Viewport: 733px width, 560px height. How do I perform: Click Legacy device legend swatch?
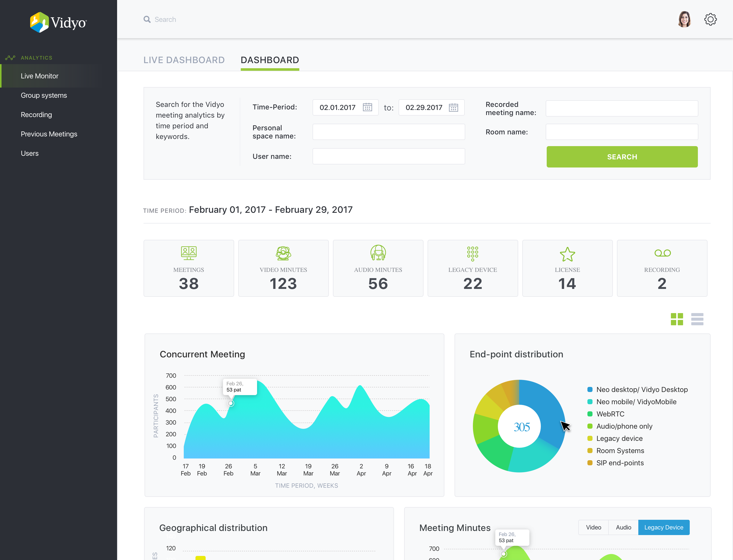[590, 438]
